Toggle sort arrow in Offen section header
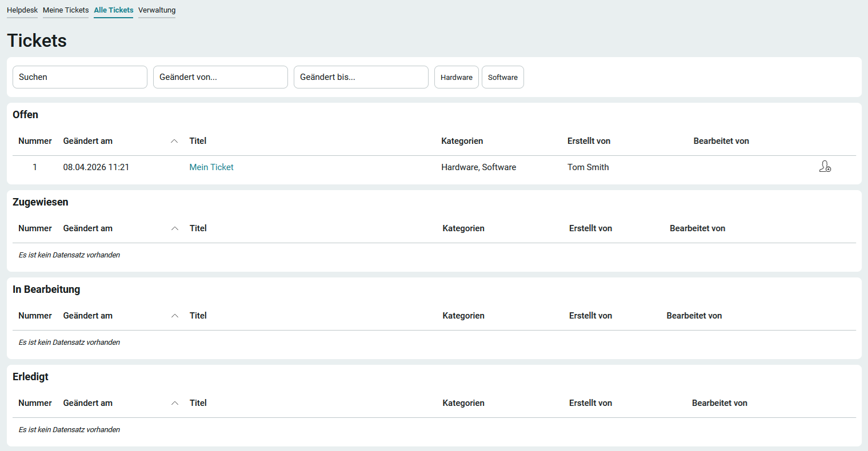Screen dimensions: 868x451 (x=174, y=141)
